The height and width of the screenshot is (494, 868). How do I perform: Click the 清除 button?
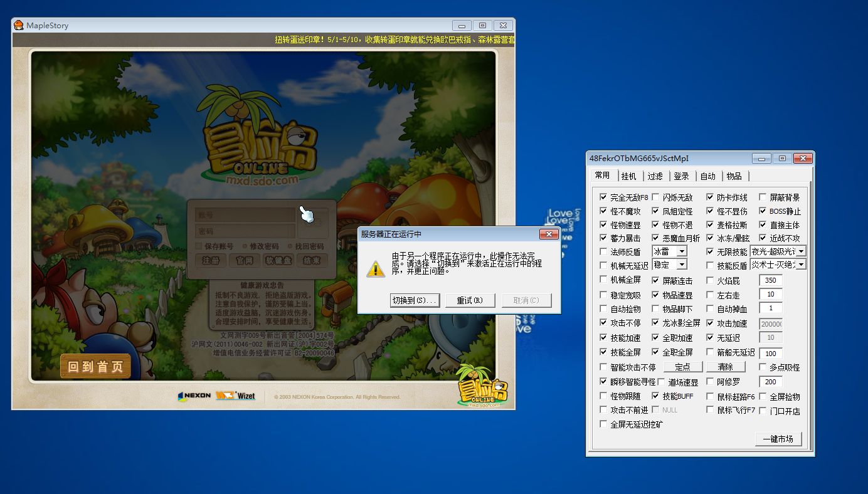(725, 367)
